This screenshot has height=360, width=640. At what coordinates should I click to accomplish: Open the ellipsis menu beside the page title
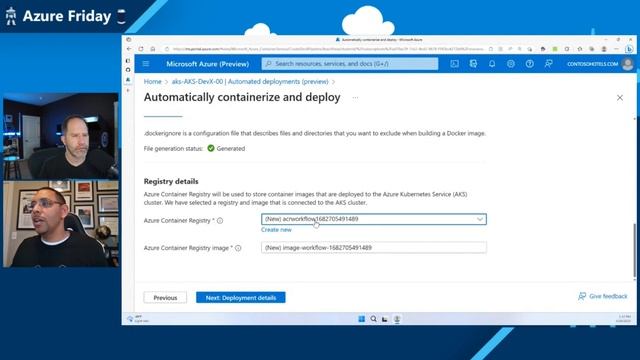355,98
